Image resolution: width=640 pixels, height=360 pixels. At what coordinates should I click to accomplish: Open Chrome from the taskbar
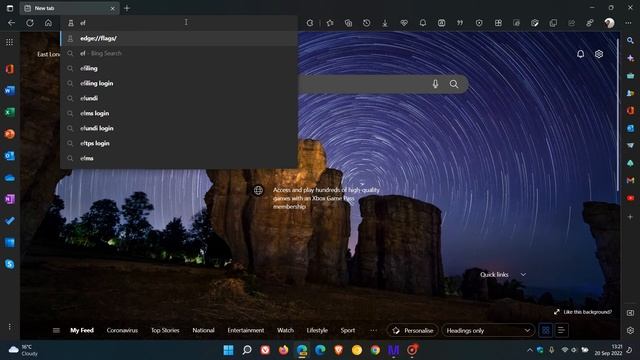click(x=375, y=350)
